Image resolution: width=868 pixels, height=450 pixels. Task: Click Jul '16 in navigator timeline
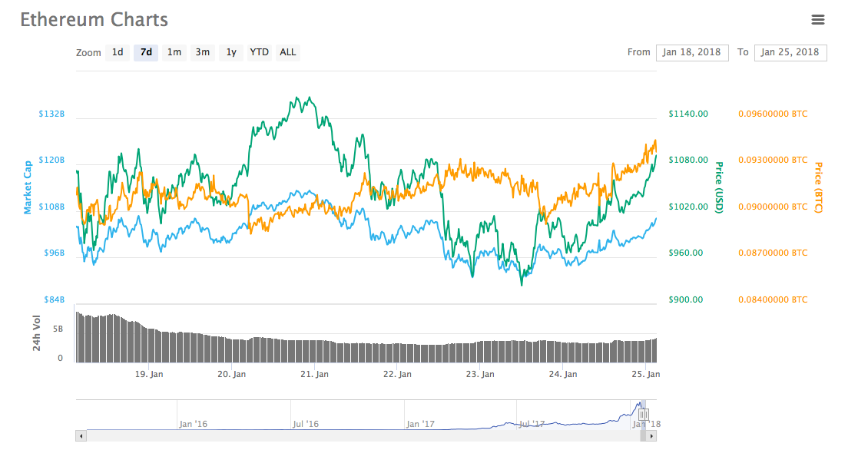(x=306, y=423)
